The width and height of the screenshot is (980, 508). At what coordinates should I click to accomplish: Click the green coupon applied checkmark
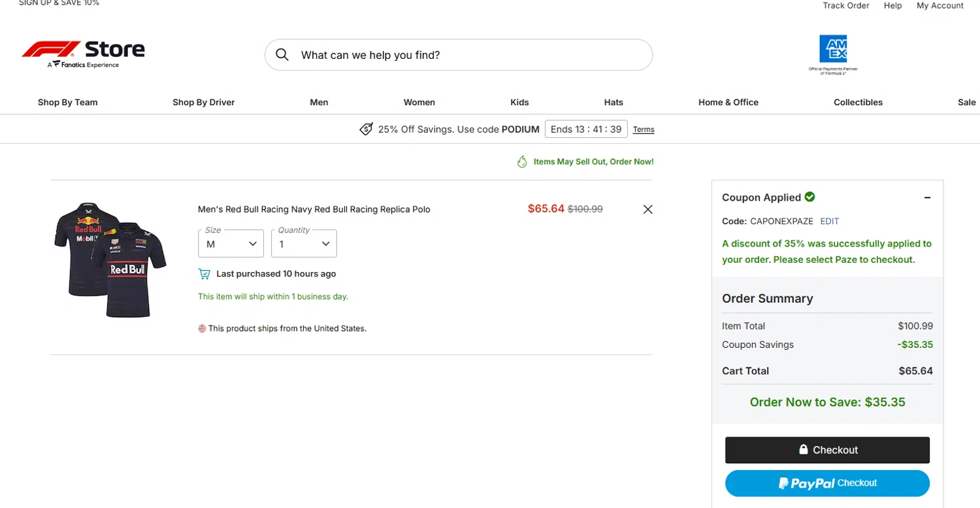(x=810, y=197)
